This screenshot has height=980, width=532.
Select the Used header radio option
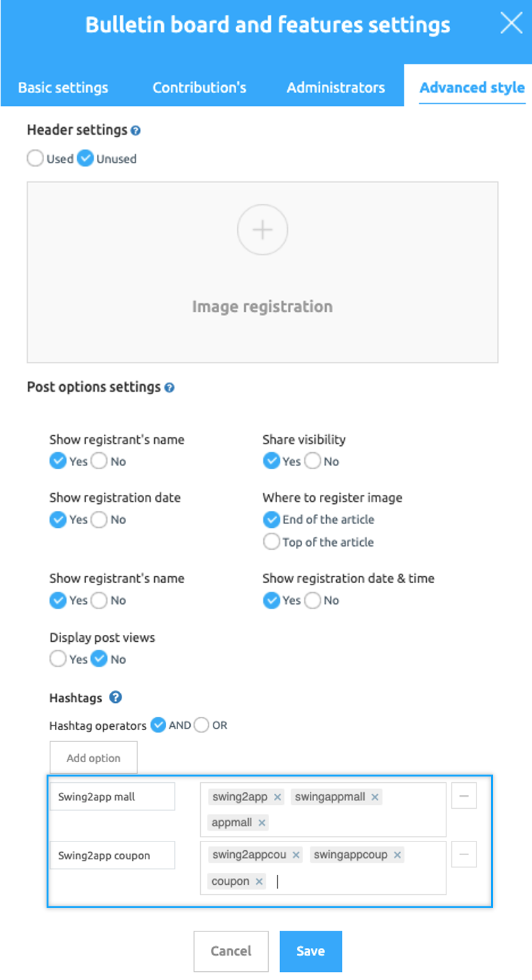click(x=35, y=159)
